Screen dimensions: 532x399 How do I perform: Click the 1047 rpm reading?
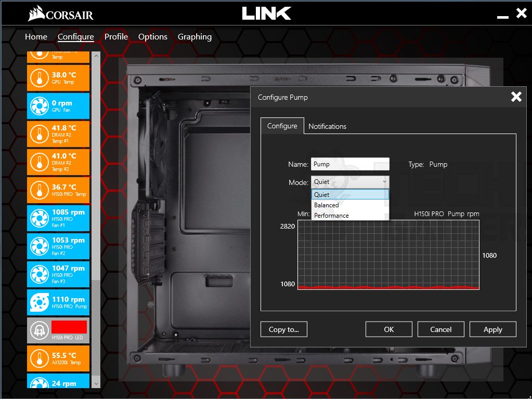pyautogui.click(x=68, y=268)
